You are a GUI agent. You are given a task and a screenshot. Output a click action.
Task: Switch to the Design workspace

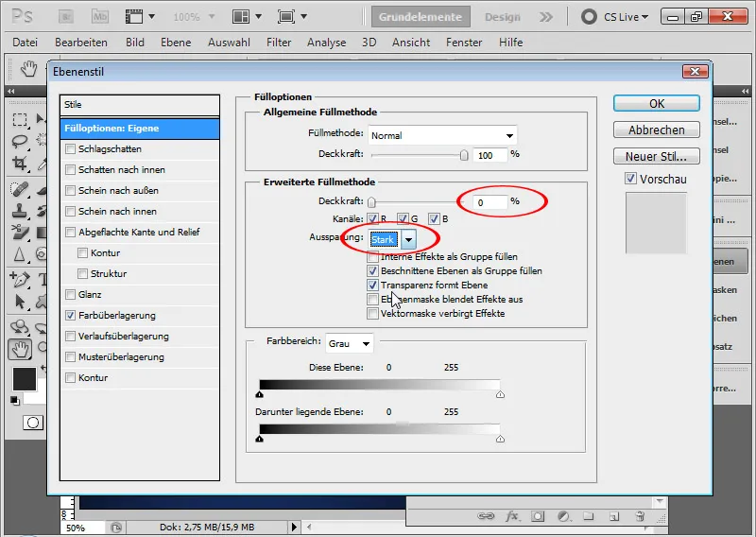click(503, 17)
